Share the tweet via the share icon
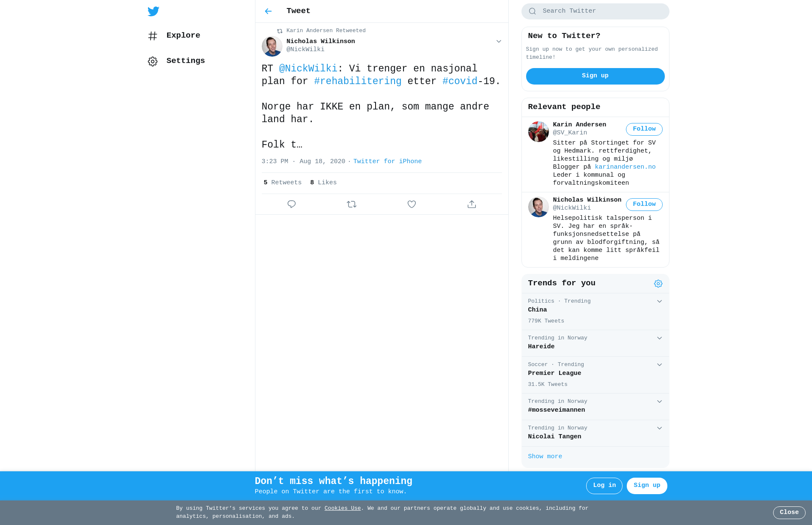 coord(472,204)
